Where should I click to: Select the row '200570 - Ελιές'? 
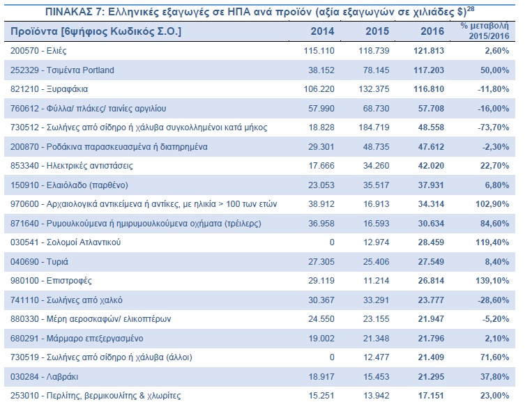click(x=259, y=51)
